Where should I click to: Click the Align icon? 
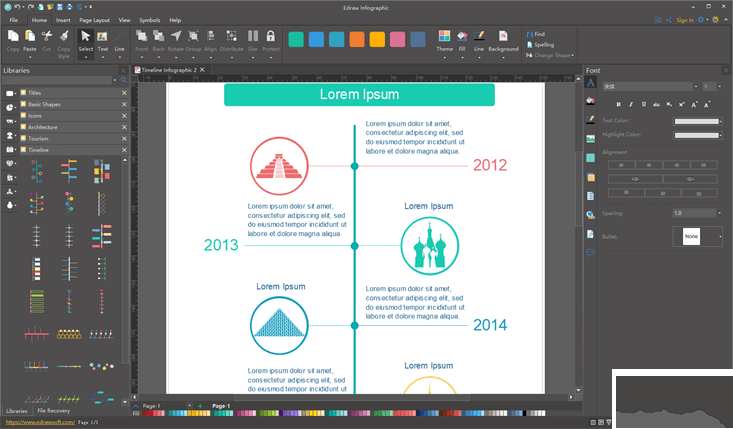tap(210, 36)
